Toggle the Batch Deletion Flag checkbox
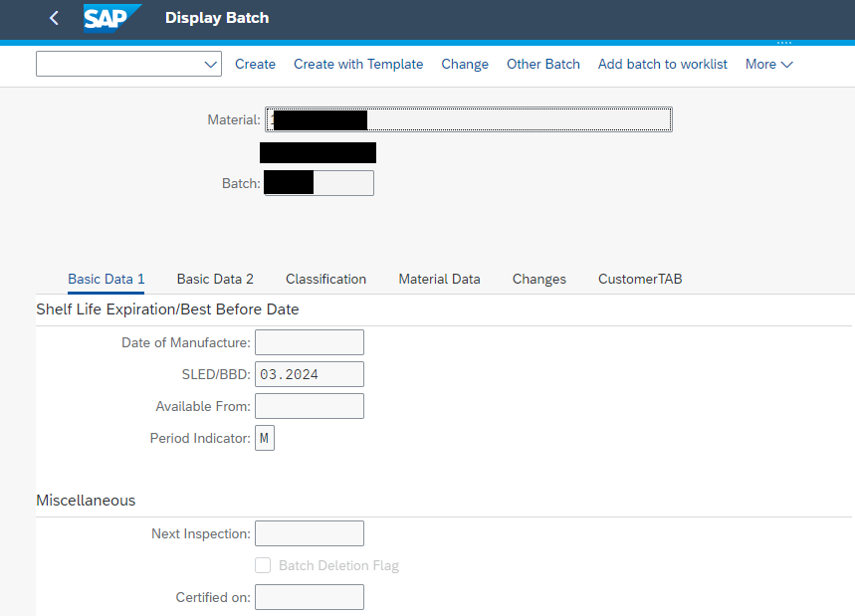 [x=263, y=565]
